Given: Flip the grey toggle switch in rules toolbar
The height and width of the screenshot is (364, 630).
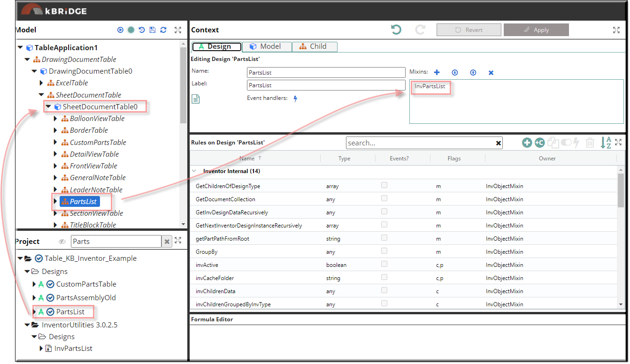Looking at the screenshot, I should [566, 143].
